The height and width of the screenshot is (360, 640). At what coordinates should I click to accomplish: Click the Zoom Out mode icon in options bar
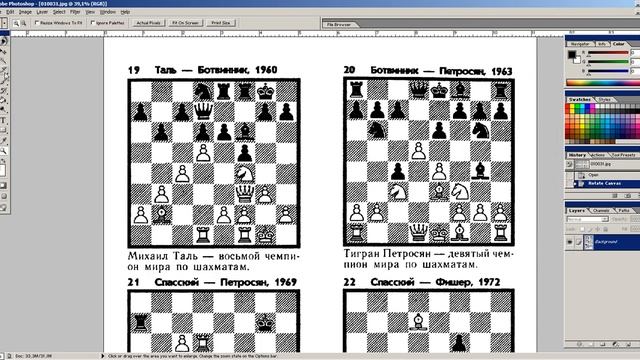[24, 24]
